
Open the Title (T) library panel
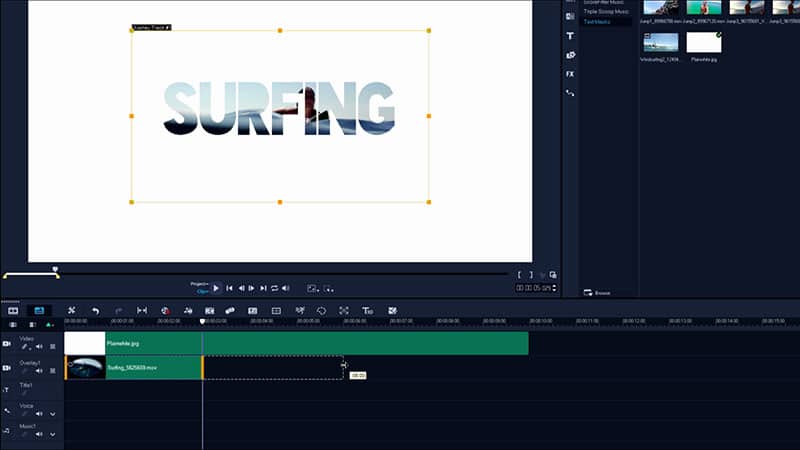(570, 36)
